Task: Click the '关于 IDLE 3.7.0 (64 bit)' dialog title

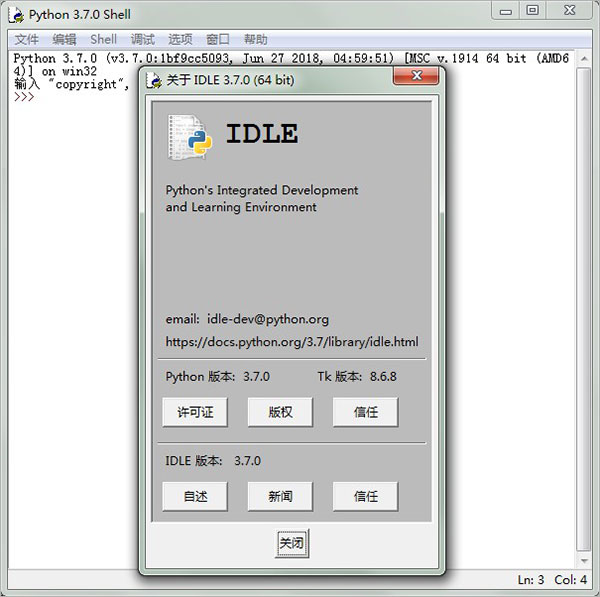Action: tap(230, 80)
